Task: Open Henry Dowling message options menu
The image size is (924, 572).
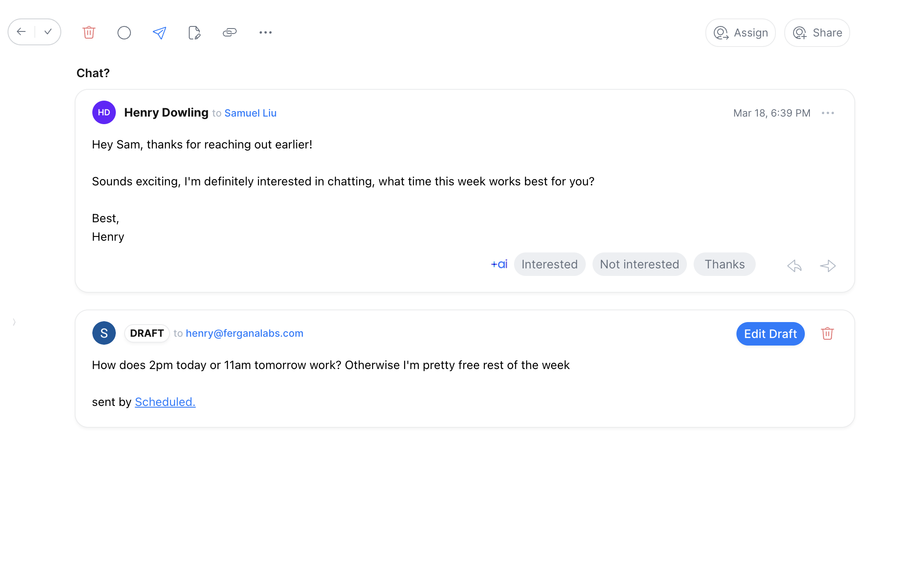Action: point(827,113)
